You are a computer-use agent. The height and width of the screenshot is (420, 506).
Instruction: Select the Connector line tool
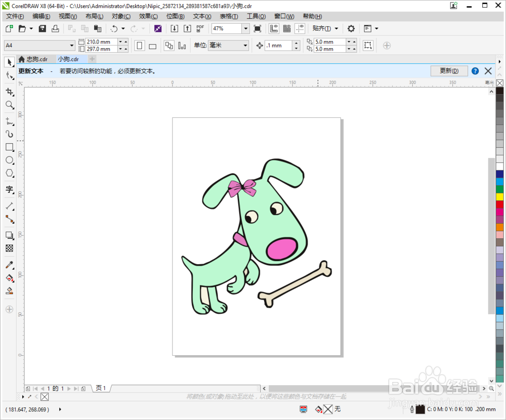[x=9, y=219]
